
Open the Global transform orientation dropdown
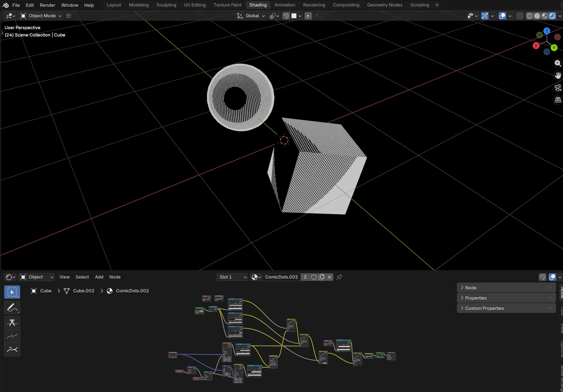(x=250, y=16)
